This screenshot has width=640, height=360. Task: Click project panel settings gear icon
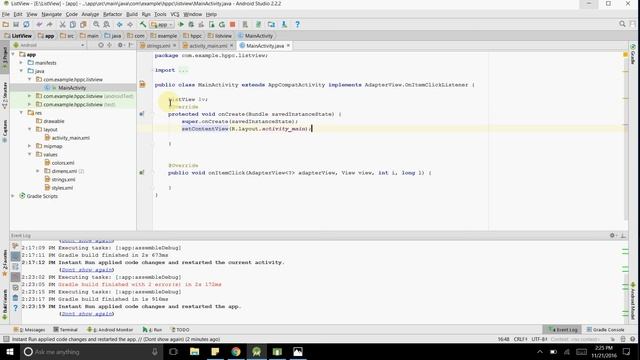click(x=120, y=45)
